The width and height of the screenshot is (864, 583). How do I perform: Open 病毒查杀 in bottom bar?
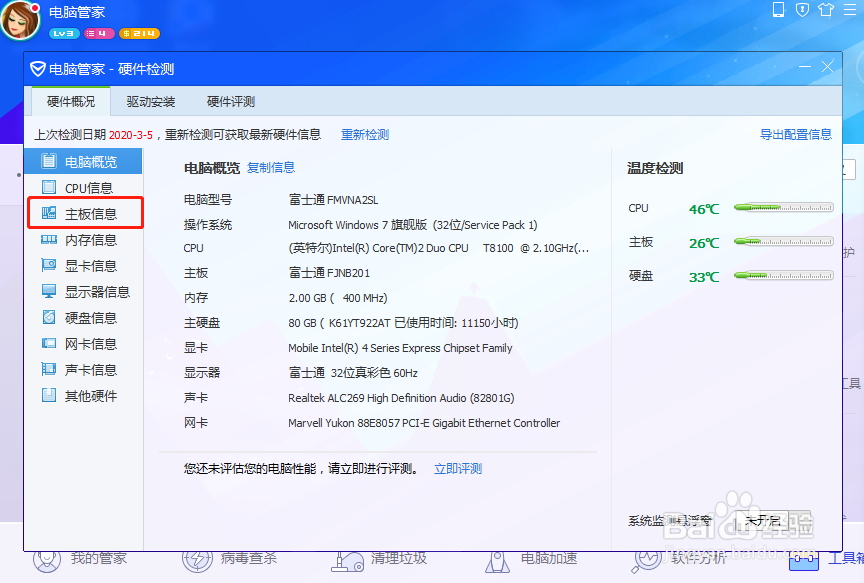pyautogui.click(x=230, y=559)
